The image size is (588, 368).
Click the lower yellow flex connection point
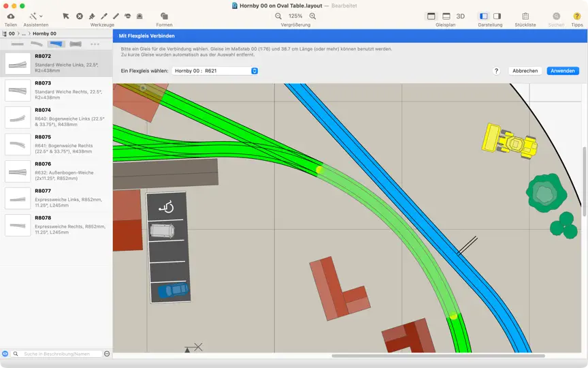[453, 316]
